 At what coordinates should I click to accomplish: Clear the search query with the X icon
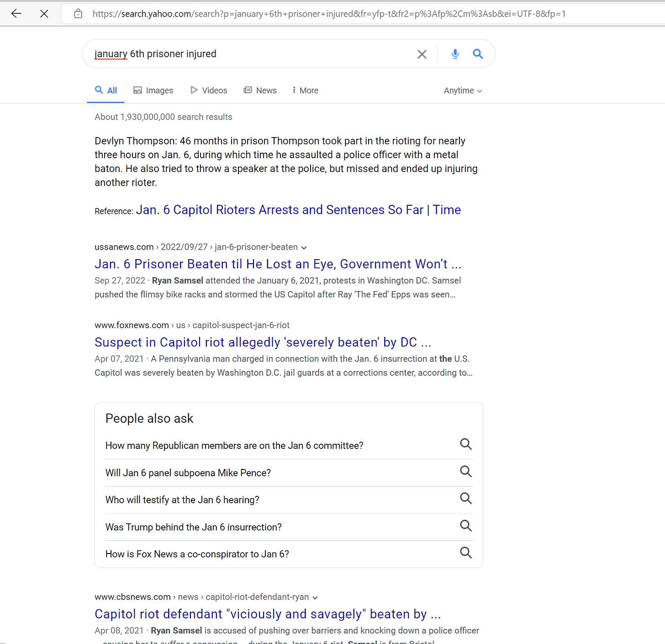(x=422, y=54)
